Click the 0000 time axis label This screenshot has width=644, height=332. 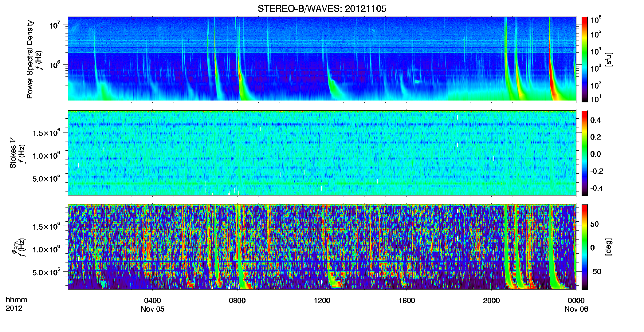pyautogui.click(x=576, y=301)
